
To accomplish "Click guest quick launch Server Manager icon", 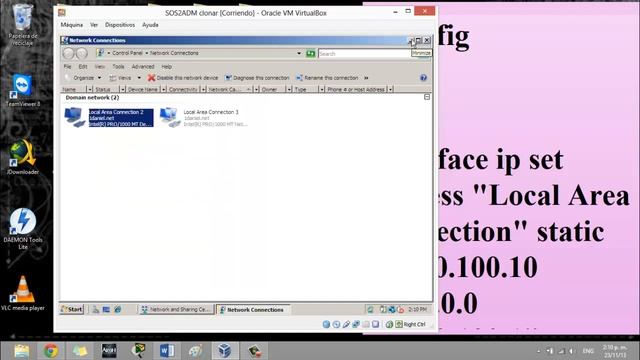I will coord(95,309).
